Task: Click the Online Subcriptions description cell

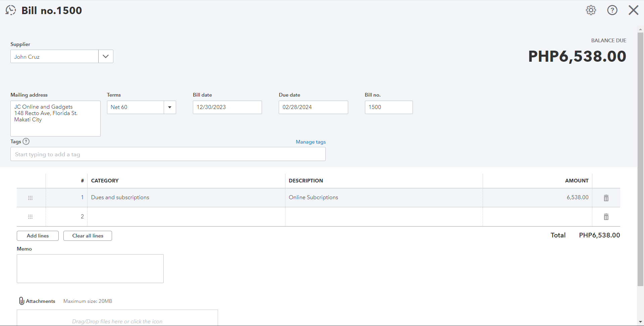Action: click(x=384, y=198)
